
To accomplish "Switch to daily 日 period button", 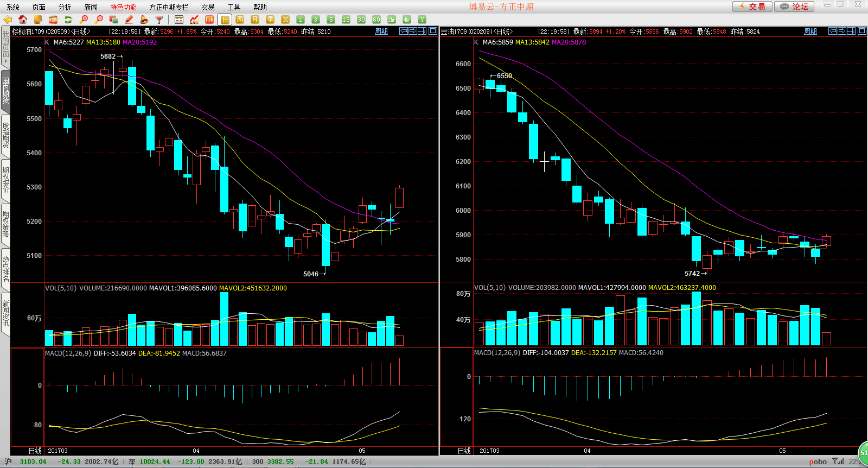I will pos(225,20).
